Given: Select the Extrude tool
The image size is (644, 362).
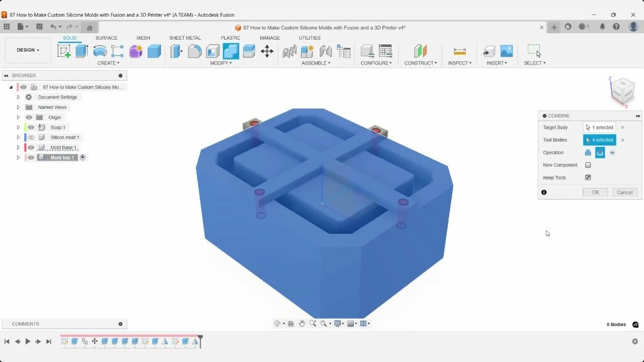Looking at the screenshot, I should [x=82, y=51].
